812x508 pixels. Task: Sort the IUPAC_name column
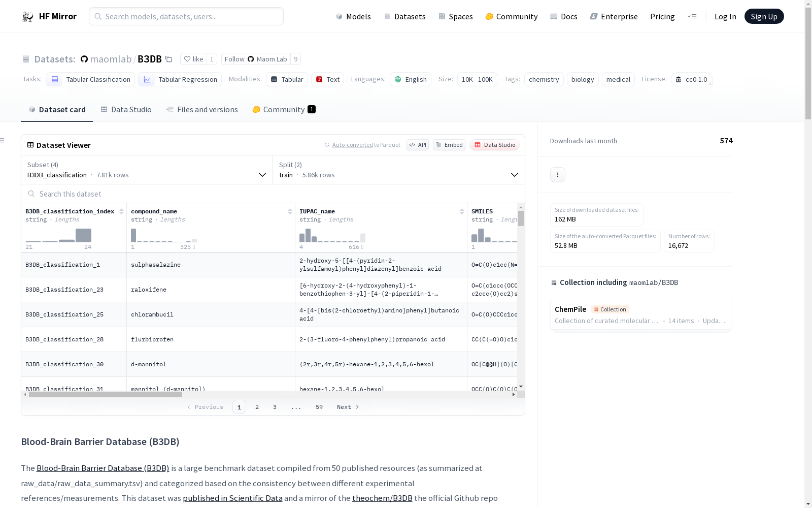point(462,211)
